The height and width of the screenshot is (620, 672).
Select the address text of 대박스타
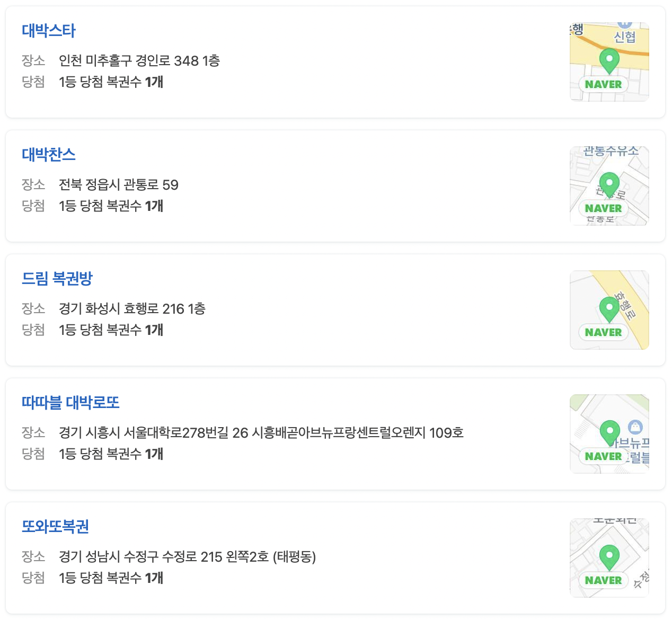click(140, 61)
